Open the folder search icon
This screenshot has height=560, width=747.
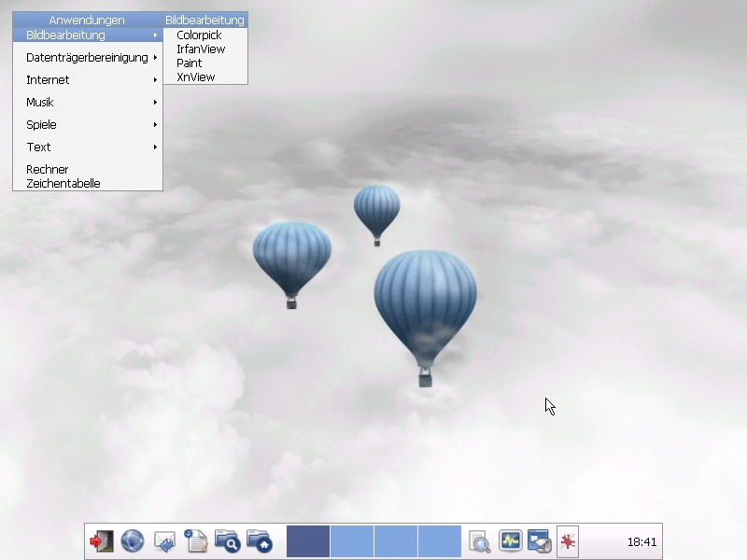point(227,541)
